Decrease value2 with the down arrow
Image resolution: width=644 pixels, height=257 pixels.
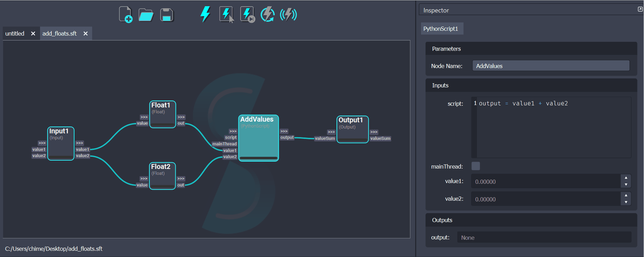coord(626,202)
